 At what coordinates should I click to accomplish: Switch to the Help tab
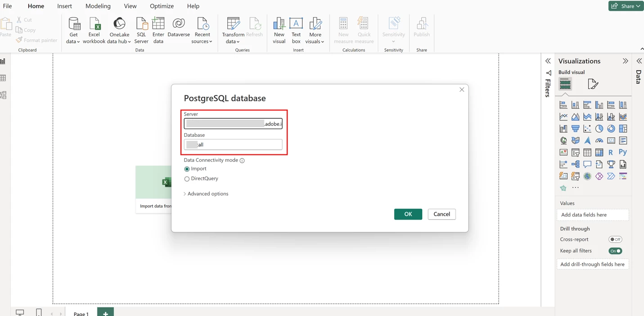(x=193, y=6)
